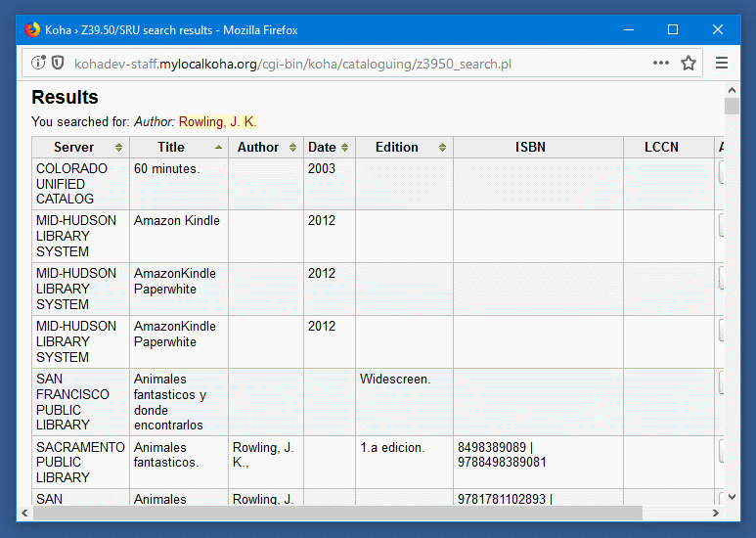The height and width of the screenshot is (538, 756).
Task: Open the Firefox hamburger menu
Action: click(x=722, y=64)
